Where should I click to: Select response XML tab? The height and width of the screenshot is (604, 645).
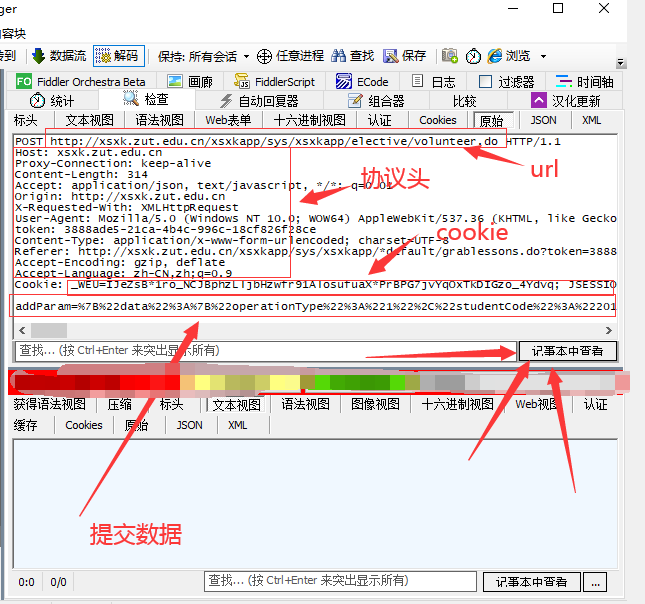click(x=237, y=425)
